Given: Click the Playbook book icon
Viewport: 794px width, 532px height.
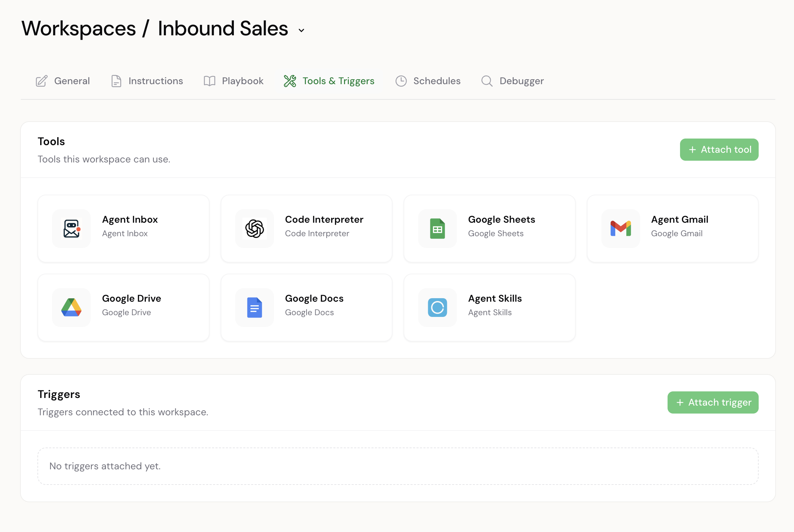Looking at the screenshot, I should tap(209, 81).
